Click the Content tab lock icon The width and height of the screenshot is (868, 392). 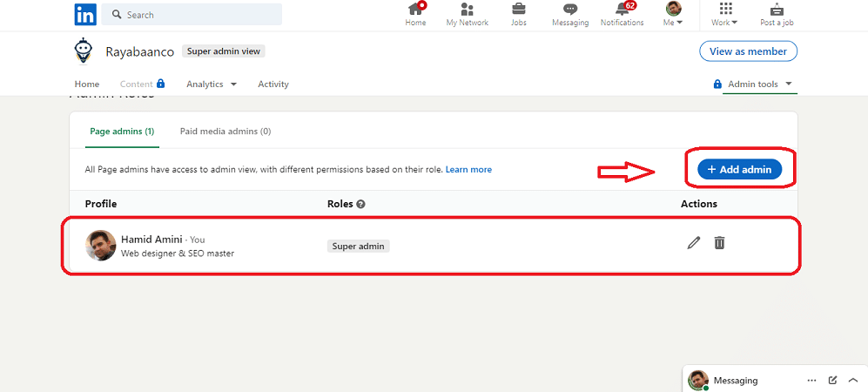(160, 84)
